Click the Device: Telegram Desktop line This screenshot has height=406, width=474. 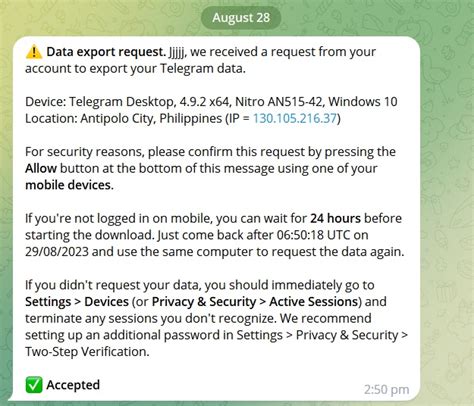211,102
